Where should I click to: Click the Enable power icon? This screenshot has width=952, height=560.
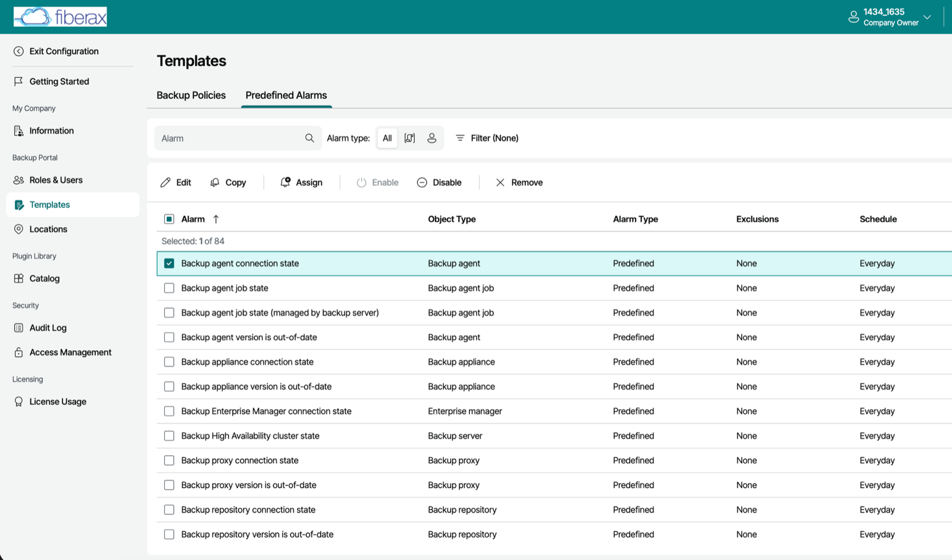[x=361, y=183]
